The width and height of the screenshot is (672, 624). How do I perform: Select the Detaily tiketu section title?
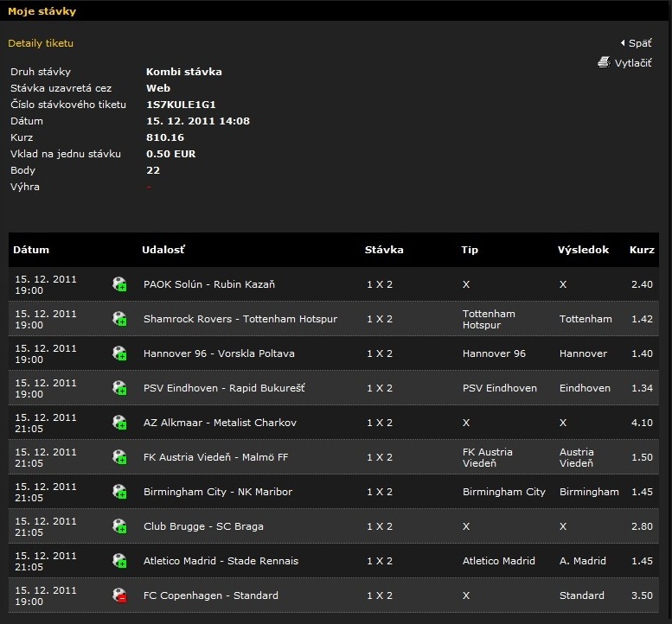click(x=41, y=43)
